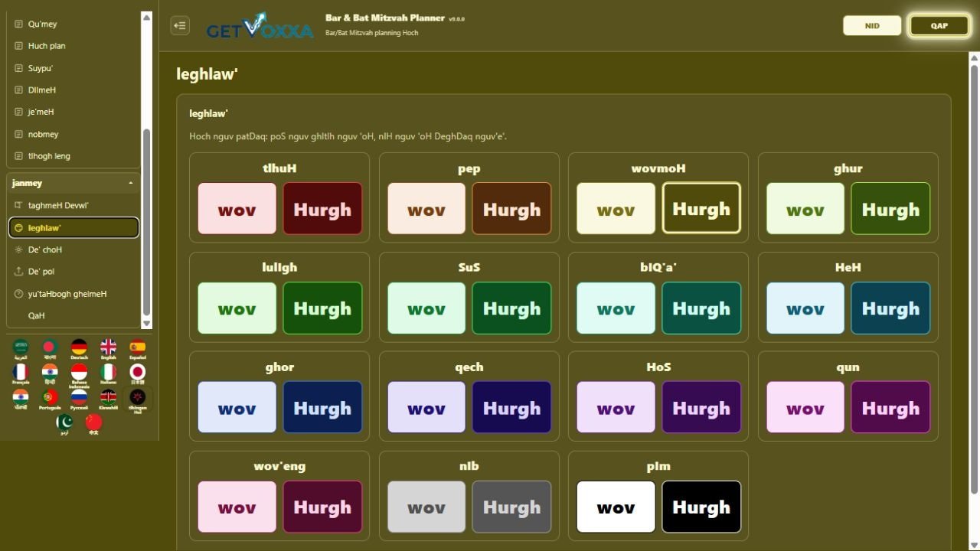Pick the Bahasa Indonesia flag
Screen dimensions: 980x551
point(79,376)
